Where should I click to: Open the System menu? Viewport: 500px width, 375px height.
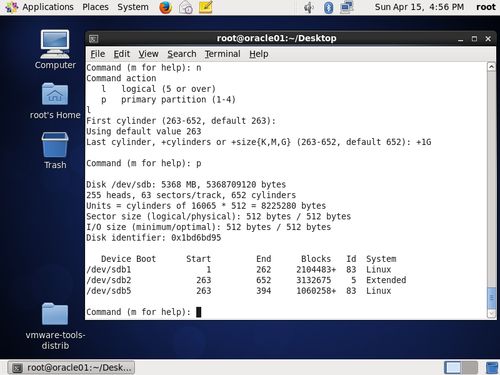click(x=133, y=7)
